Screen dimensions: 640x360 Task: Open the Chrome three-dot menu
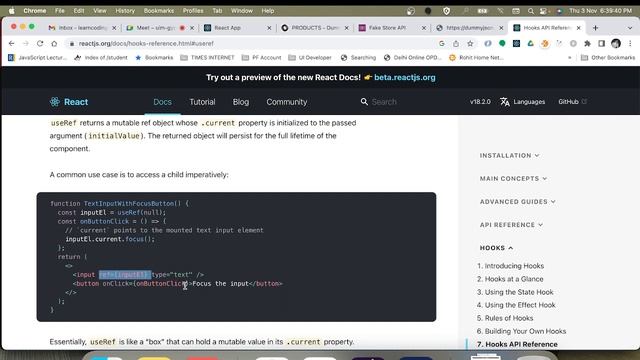[x=630, y=43]
